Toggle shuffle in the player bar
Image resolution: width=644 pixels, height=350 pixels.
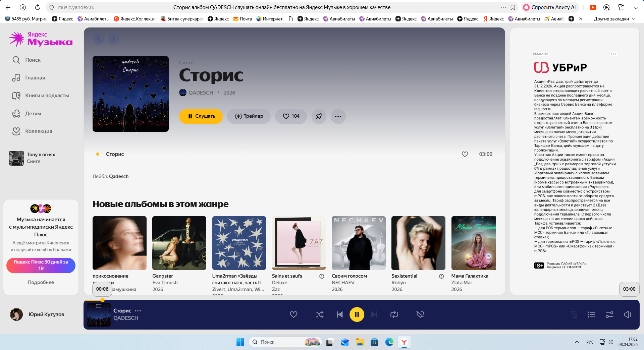[x=320, y=314]
